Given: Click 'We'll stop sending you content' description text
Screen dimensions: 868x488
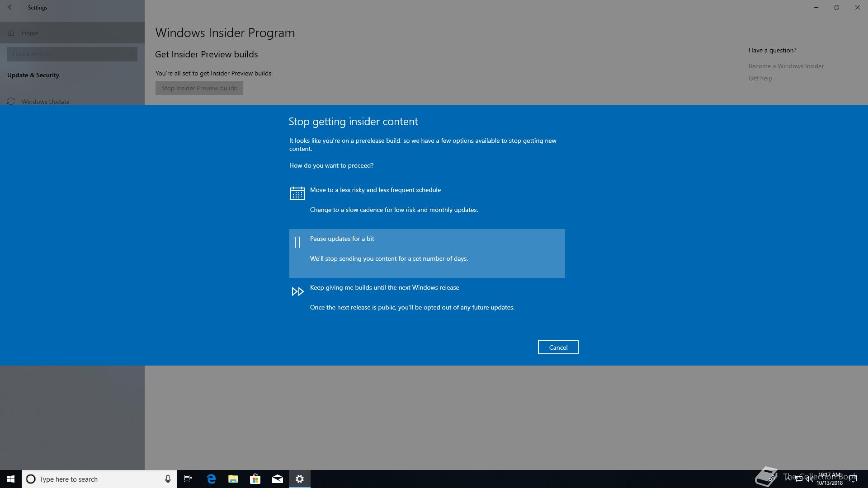Looking at the screenshot, I should (389, 258).
